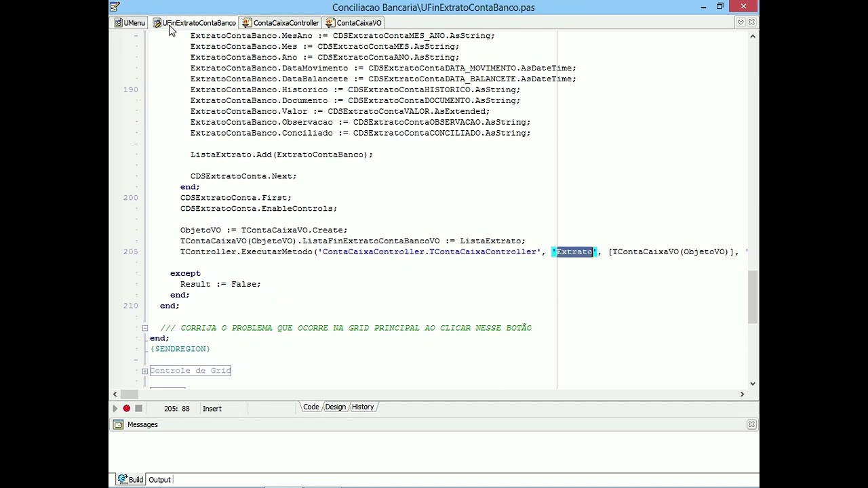The height and width of the screenshot is (488, 868).
Task: Click the vertical scrollbar up arrow
Action: tap(753, 36)
